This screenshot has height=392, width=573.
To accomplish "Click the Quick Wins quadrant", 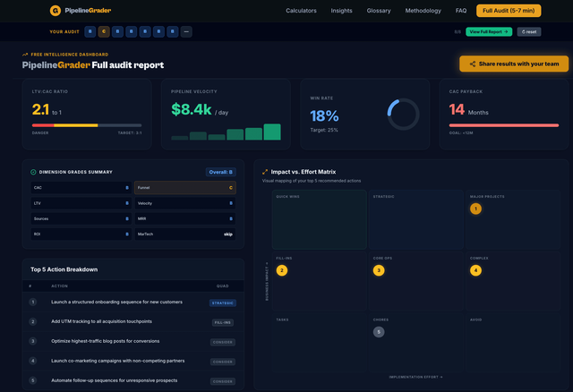I will tap(319, 219).
